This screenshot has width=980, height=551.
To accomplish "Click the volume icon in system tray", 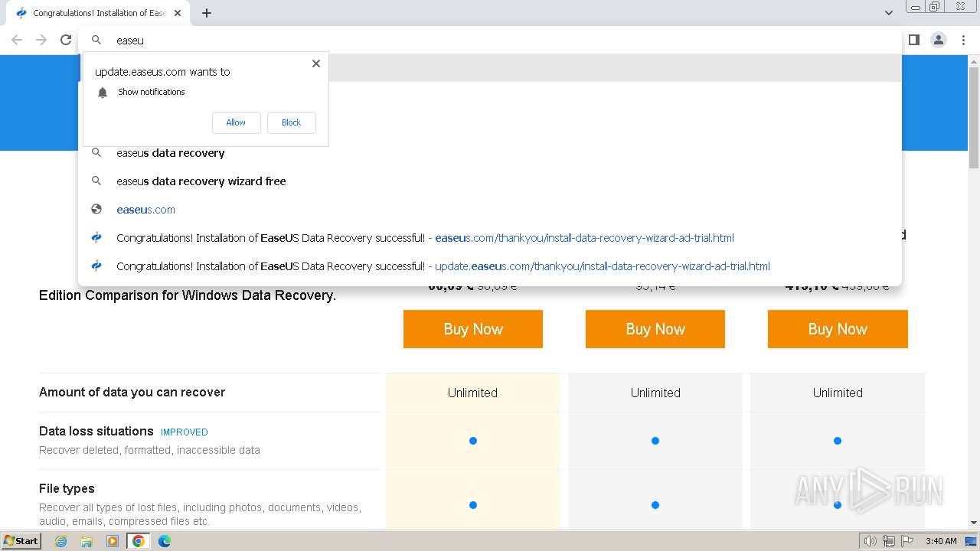I will 870,541.
